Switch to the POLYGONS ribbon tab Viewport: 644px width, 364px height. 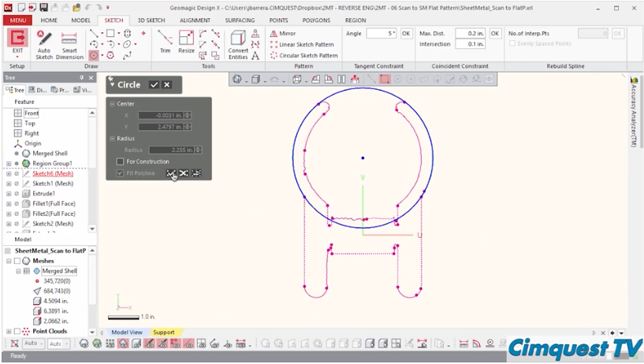[x=316, y=20]
